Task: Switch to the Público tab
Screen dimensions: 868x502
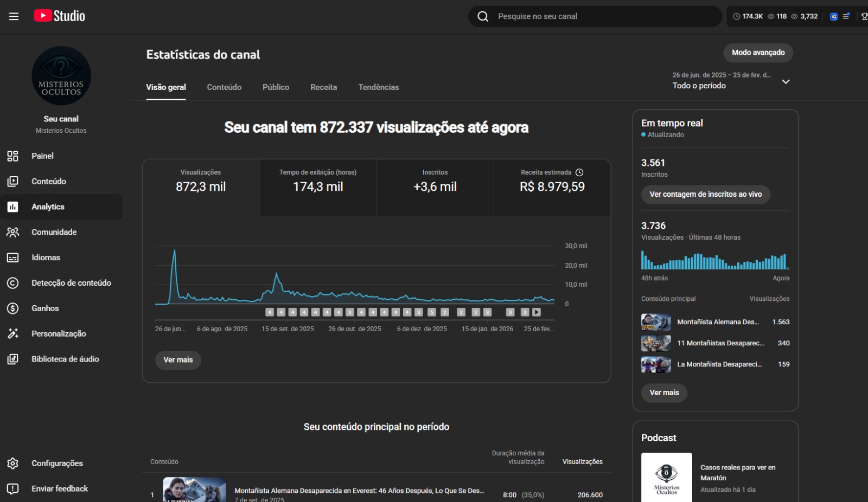Action: [x=276, y=87]
